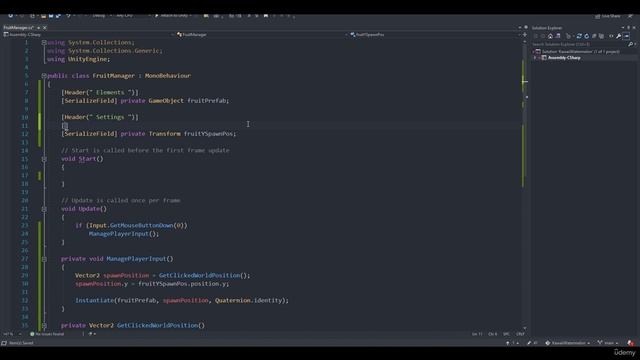Click the split editor handle icon

(x=525, y=35)
